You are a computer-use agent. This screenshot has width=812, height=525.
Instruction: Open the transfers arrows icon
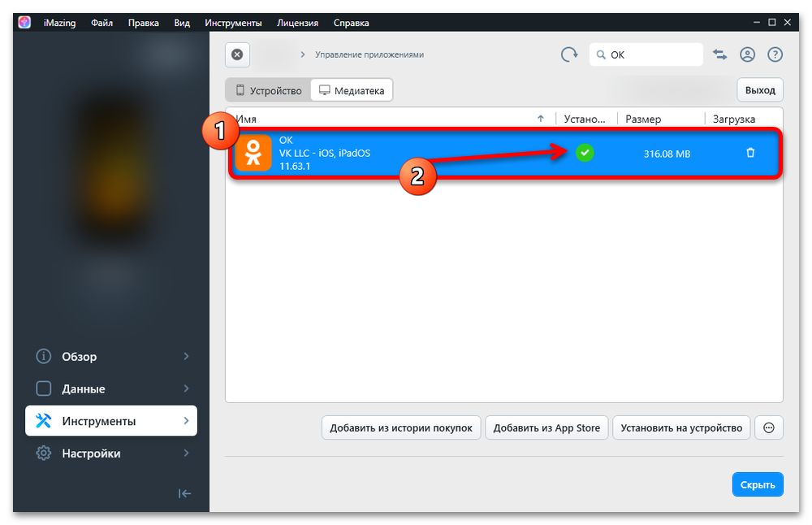tap(719, 54)
